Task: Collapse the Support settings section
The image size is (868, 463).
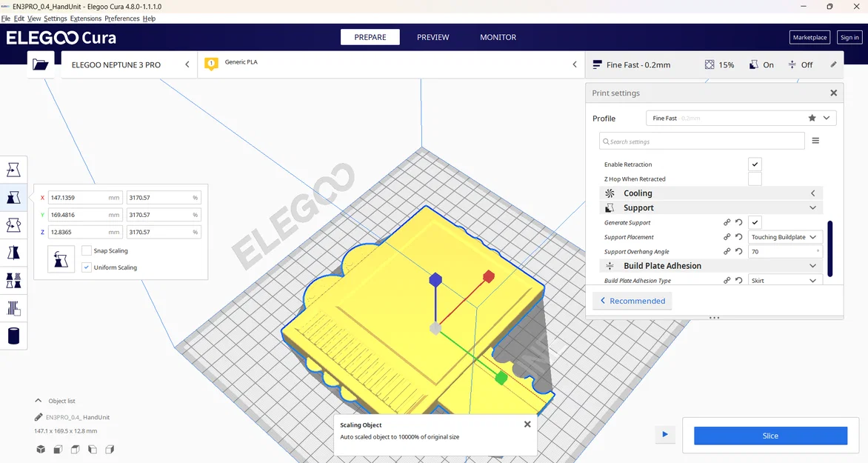Action: point(711,207)
